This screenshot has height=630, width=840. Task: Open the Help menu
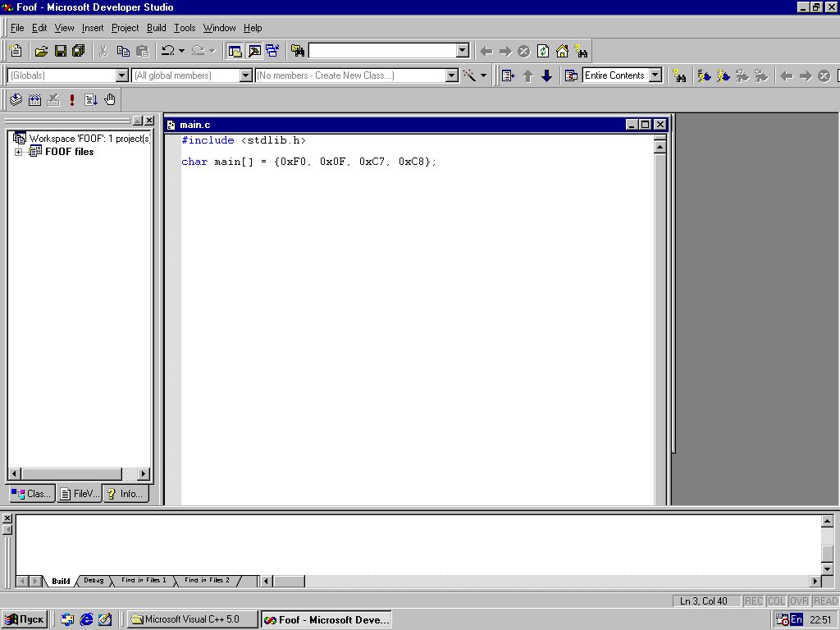[x=253, y=28]
